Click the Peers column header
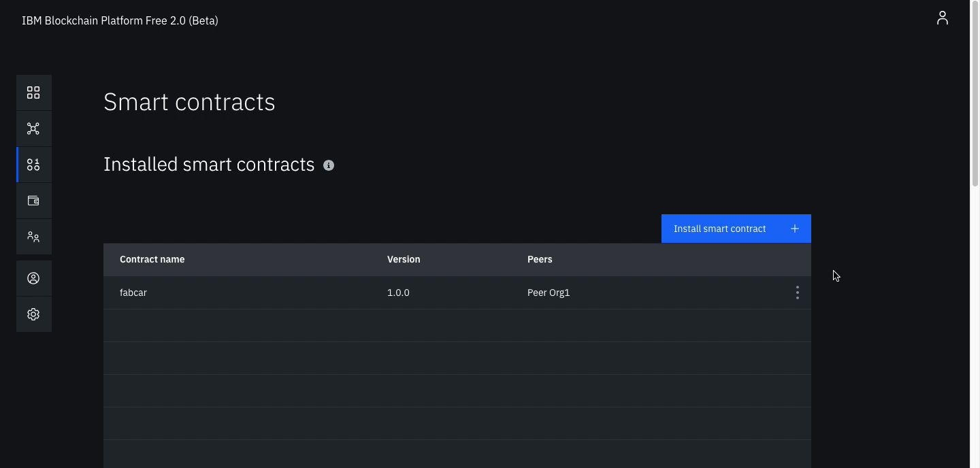 click(540, 259)
